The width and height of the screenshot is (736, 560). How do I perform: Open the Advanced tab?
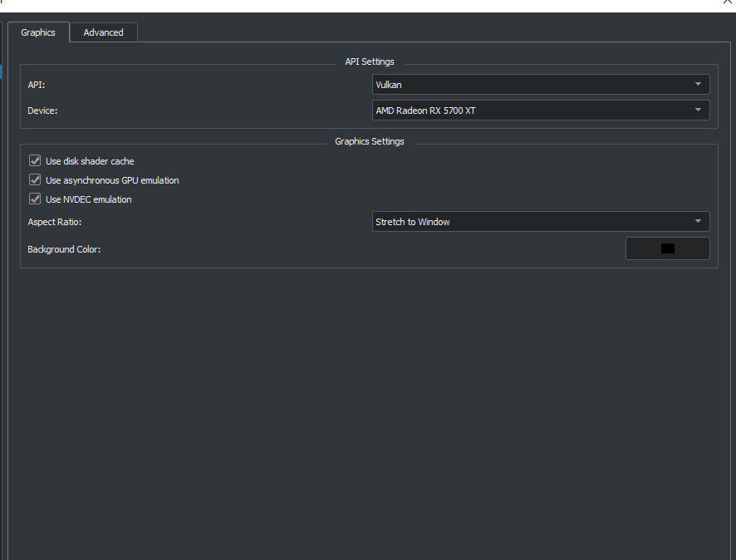coord(103,32)
